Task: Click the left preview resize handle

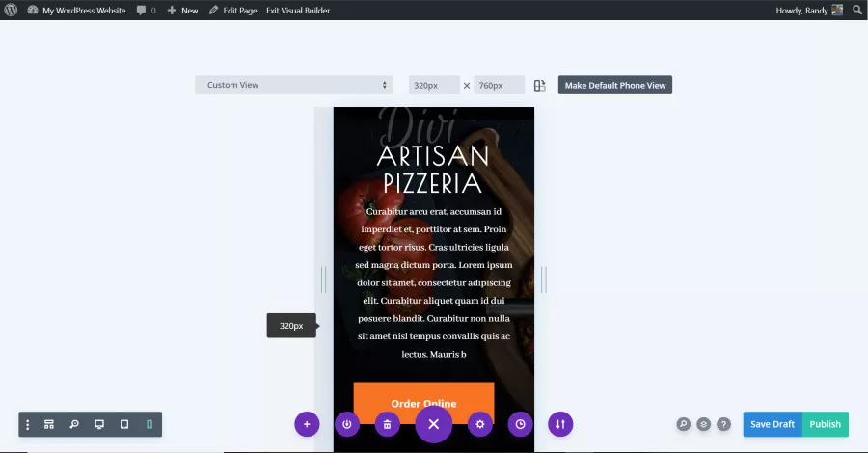Action: point(324,280)
